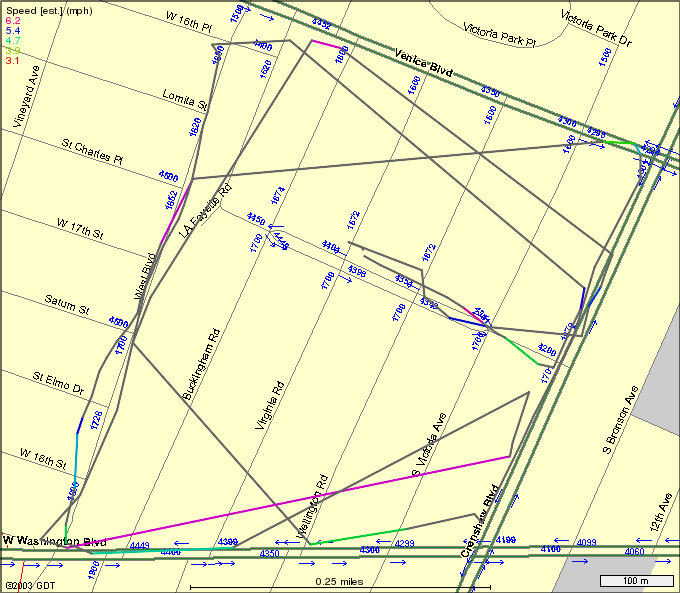Click the Vineyard Ave street label

[26, 96]
